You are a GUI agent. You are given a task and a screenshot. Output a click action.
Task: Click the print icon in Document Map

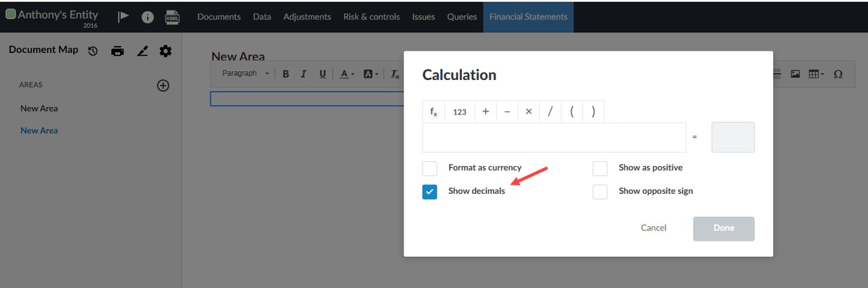click(118, 51)
